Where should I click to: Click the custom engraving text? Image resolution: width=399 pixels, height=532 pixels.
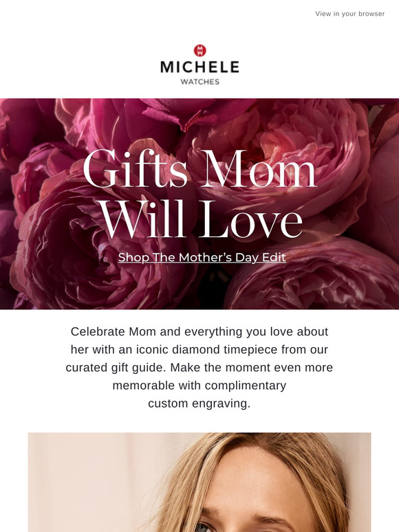[x=199, y=403]
